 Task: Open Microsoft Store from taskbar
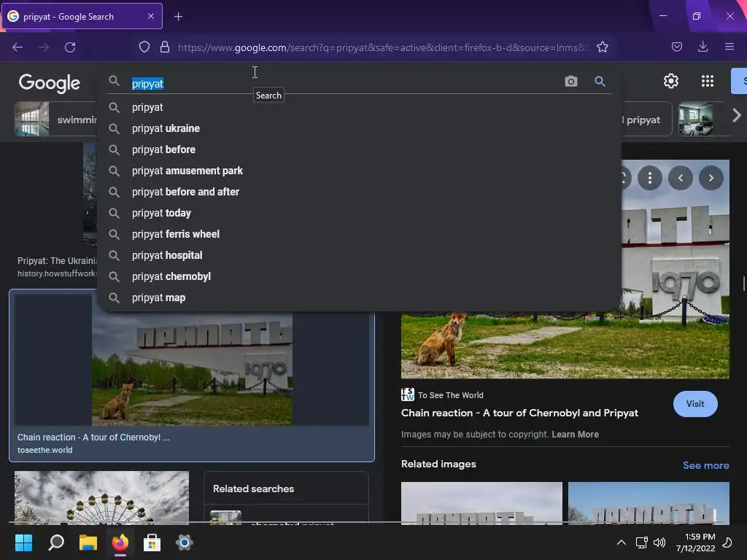tap(152, 542)
